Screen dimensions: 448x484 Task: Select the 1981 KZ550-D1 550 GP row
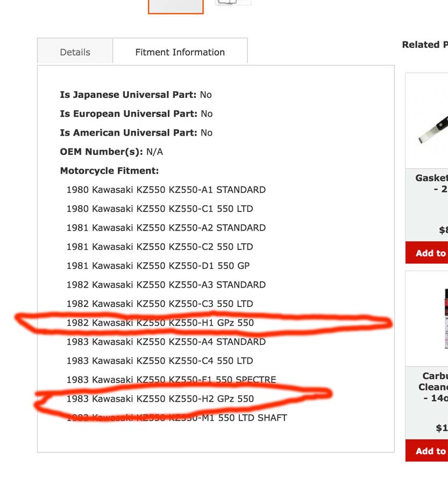[158, 266]
